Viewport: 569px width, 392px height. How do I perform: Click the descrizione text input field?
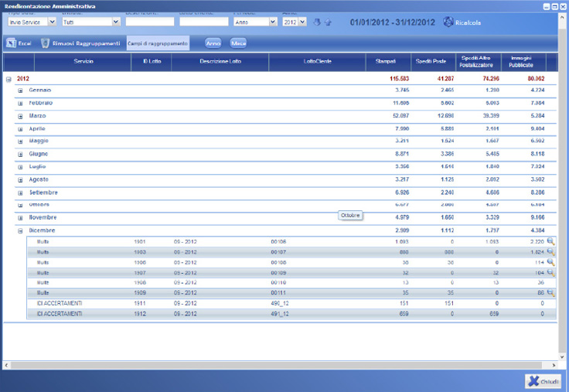[x=150, y=22]
